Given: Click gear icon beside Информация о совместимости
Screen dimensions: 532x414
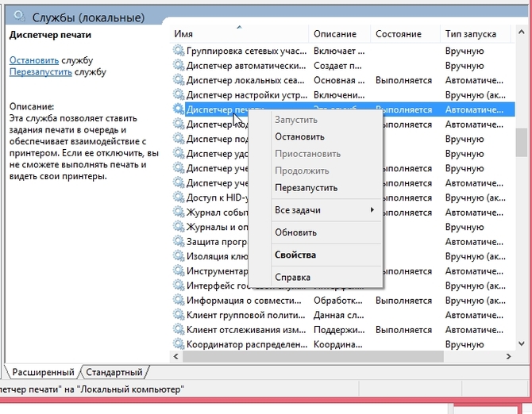Looking at the screenshot, I should [179, 301].
